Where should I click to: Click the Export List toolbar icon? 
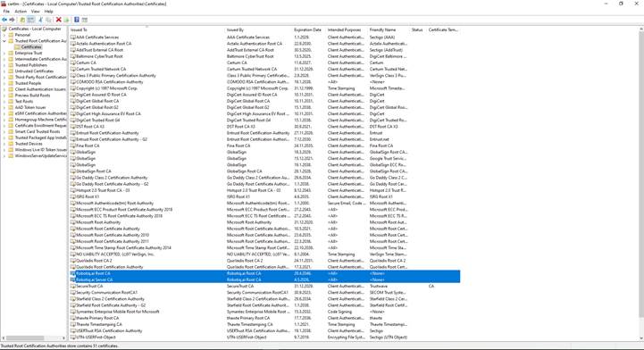(66, 20)
